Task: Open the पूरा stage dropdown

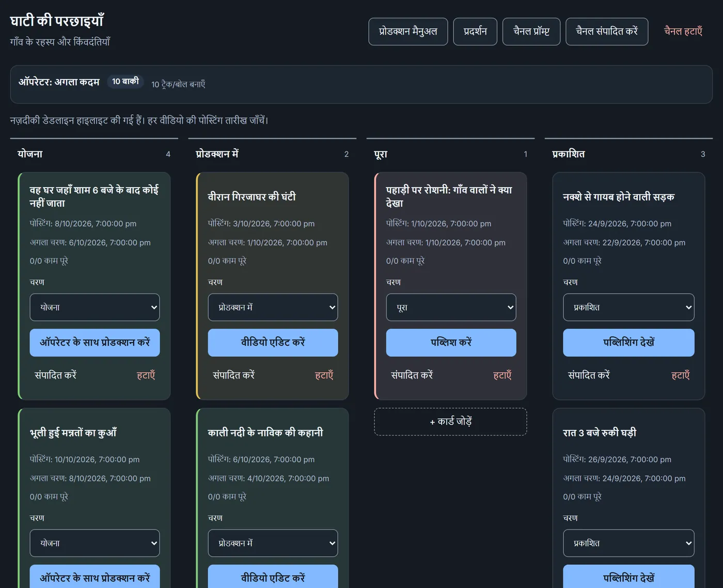Action: (451, 307)
